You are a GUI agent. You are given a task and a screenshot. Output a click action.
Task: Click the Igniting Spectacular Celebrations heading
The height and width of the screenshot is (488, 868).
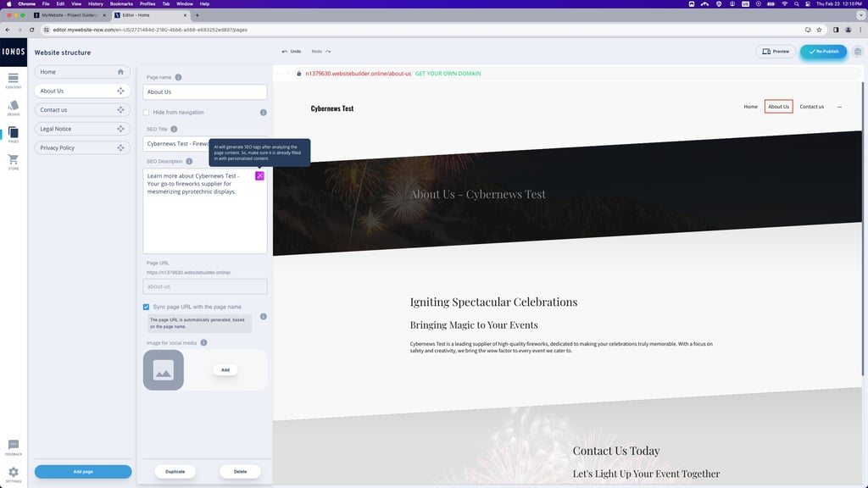point(493,302)
